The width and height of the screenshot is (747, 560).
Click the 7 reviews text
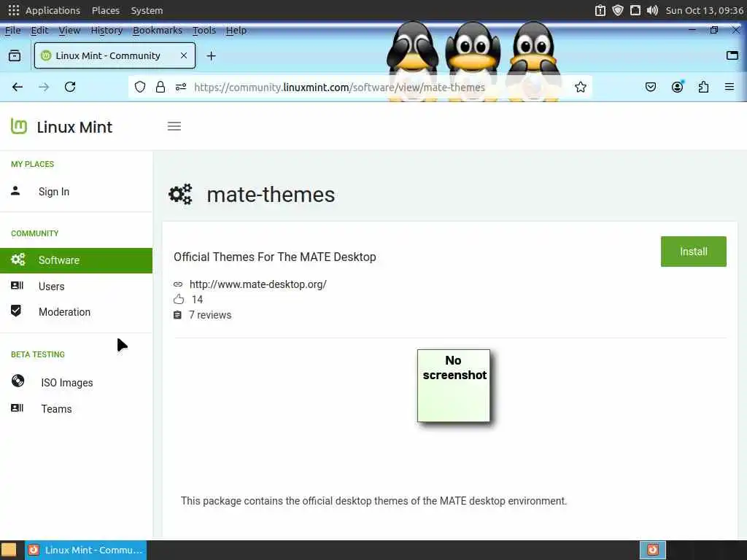tap(210, 315)
